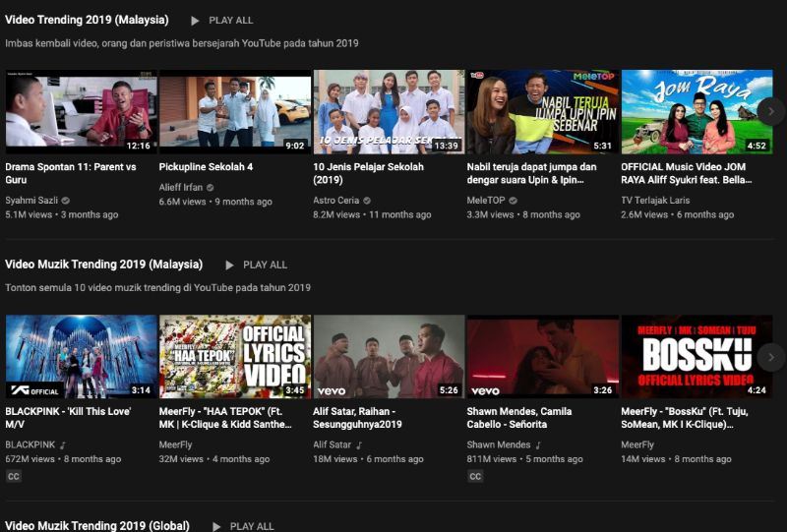Click the 3:14 duration badge on BLACKPINK video
The height and width of the screenshot is (532, 787).
tap(141, 390)
